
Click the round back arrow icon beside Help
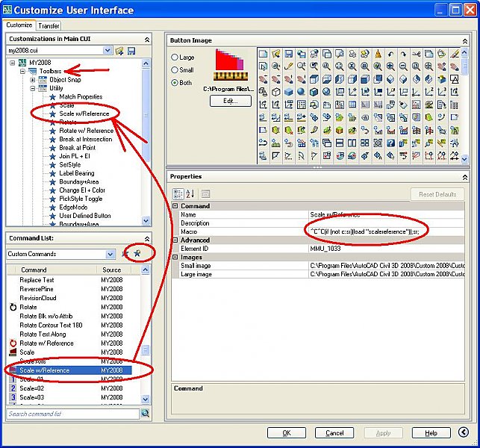464,432
